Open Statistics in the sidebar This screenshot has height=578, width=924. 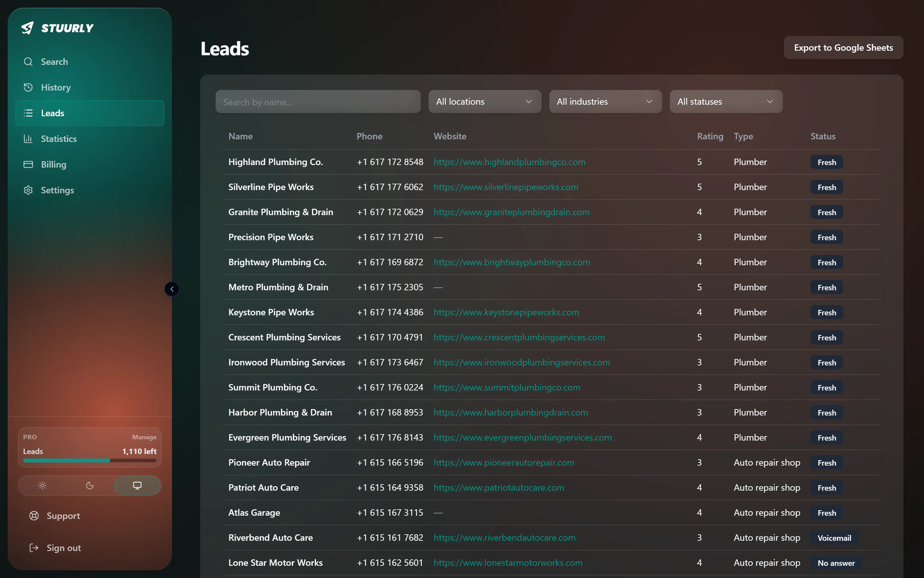click(90, 138)
